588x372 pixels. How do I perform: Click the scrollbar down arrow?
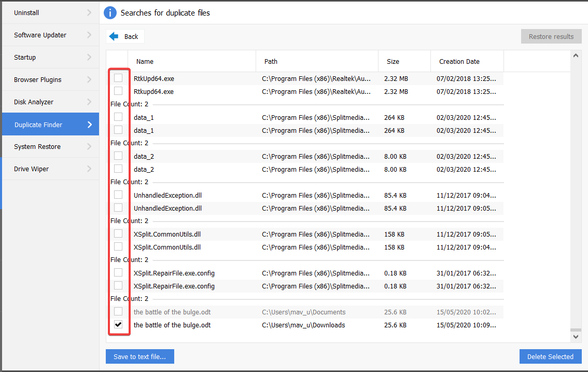(x=576, y=337)
